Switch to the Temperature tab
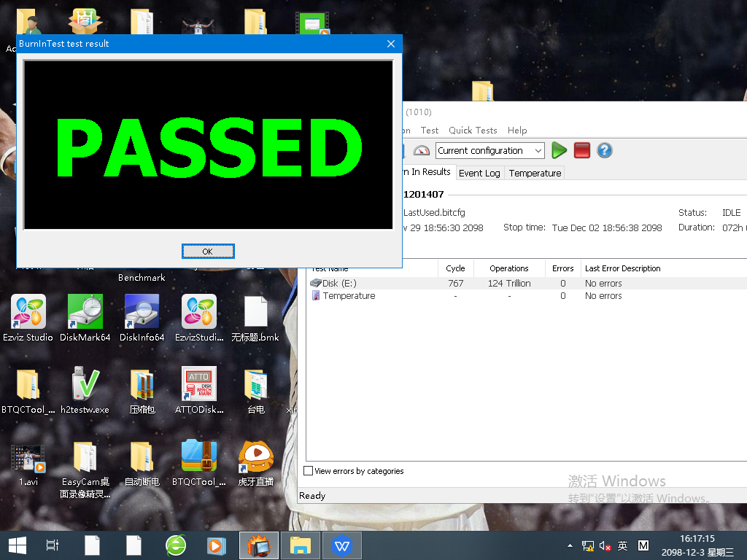The height and width of the screenshot is (560, 747). tap(535, 173)
